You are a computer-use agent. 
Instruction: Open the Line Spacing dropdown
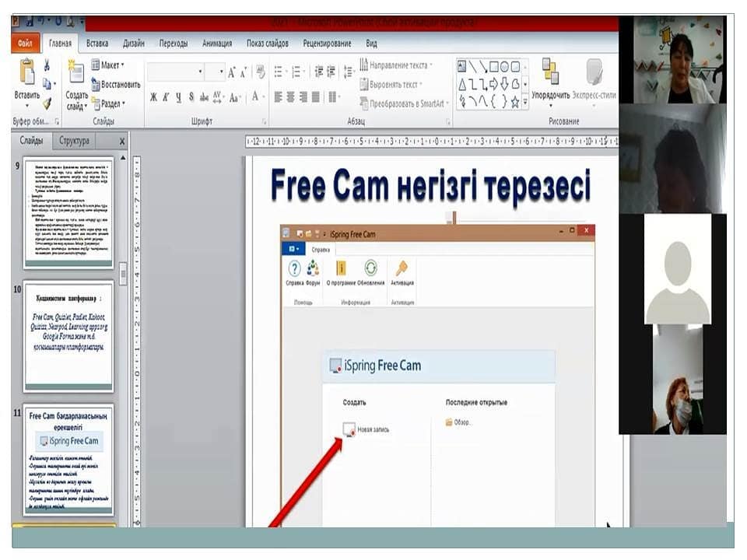[x=349, y=72]
